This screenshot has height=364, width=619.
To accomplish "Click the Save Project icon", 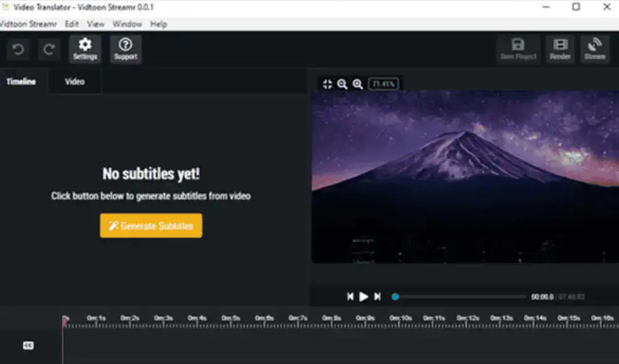I will click(x=517, y=49).
